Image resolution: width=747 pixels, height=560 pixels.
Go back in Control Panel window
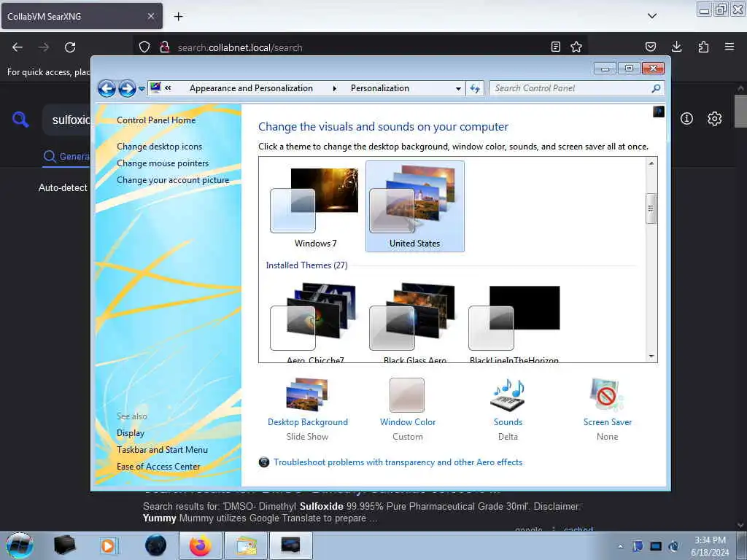(107, 88)
